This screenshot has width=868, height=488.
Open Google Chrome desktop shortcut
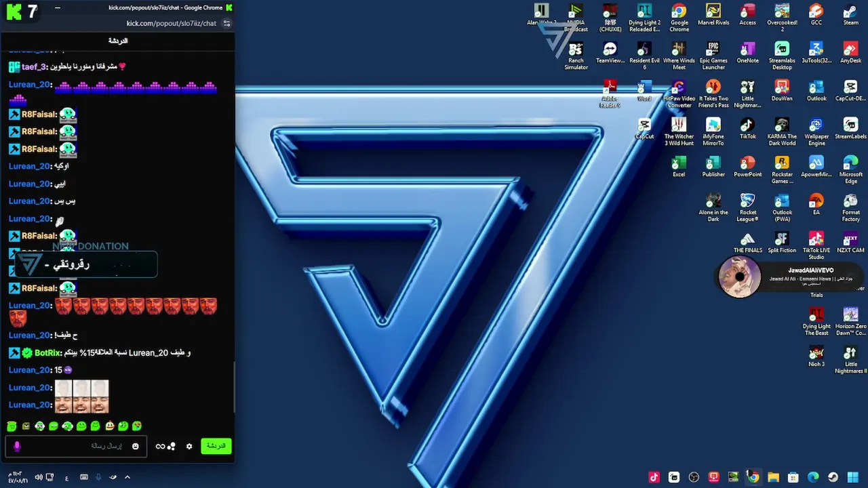pyautogui.click(x=679, y=18)
